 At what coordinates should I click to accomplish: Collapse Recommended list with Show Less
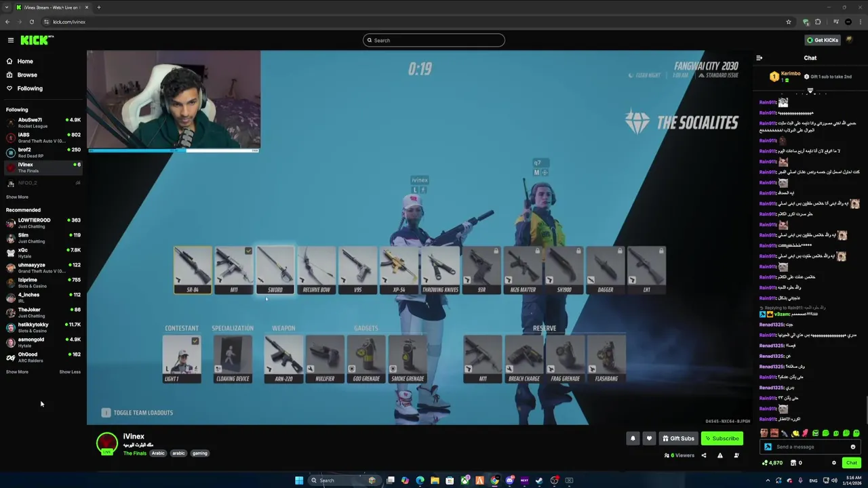[69, 372]
